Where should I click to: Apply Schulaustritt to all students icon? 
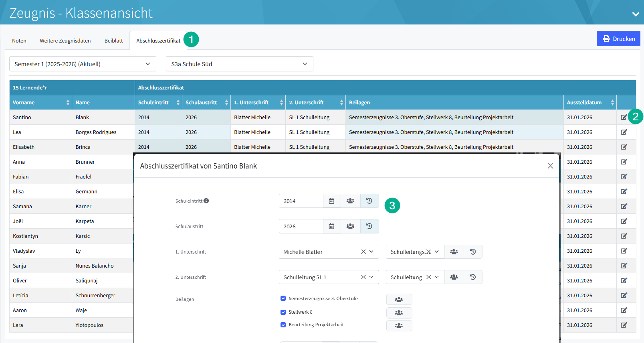click(350, 226)
